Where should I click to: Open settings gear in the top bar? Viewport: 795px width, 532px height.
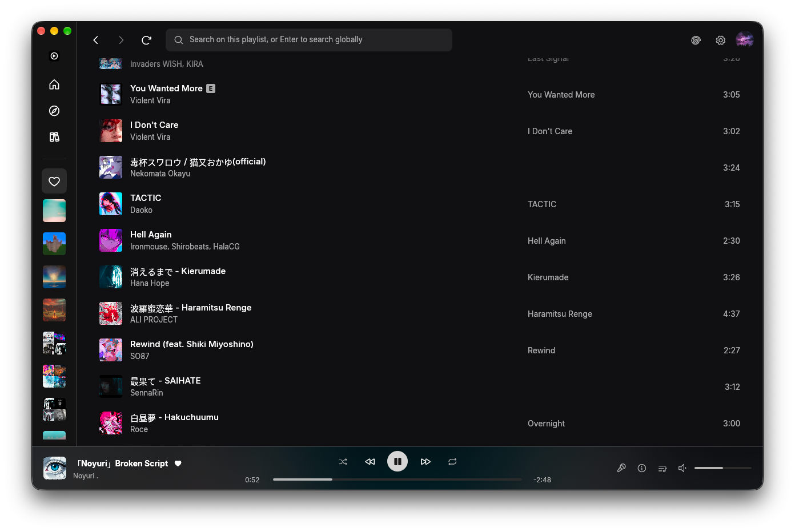coord(721,40)
